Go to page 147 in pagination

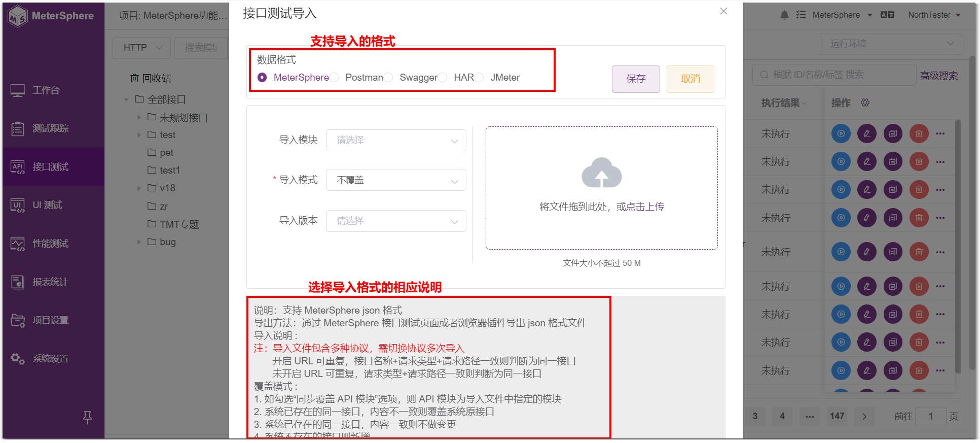[837, 416]
